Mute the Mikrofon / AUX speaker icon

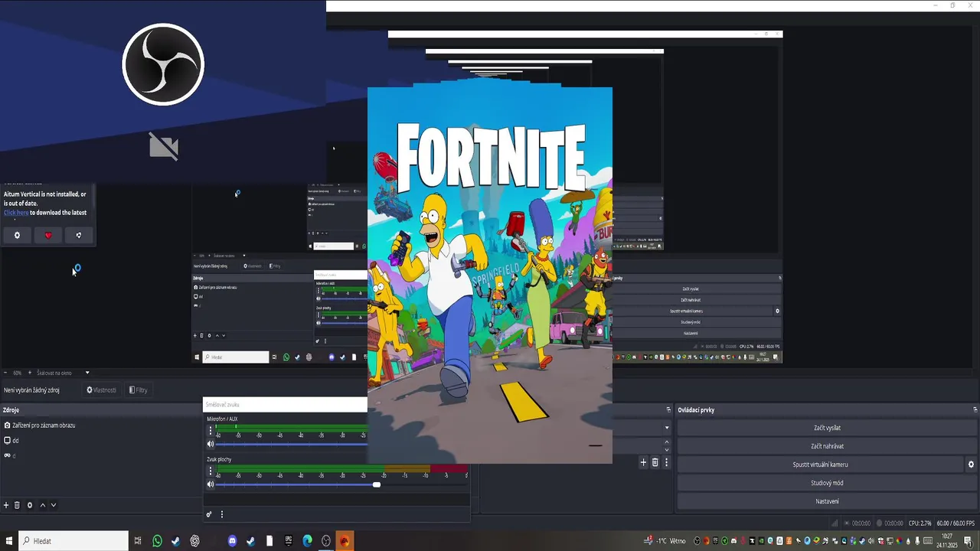point(211,444)
